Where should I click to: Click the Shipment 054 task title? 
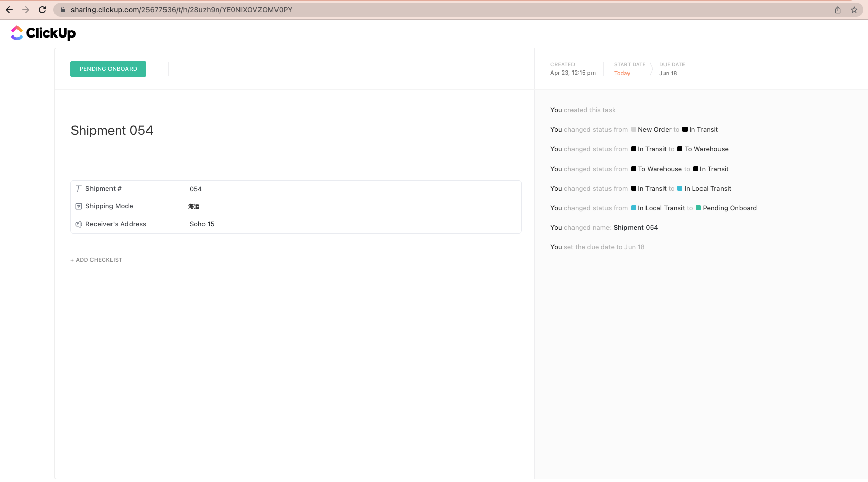pos(112,131)
